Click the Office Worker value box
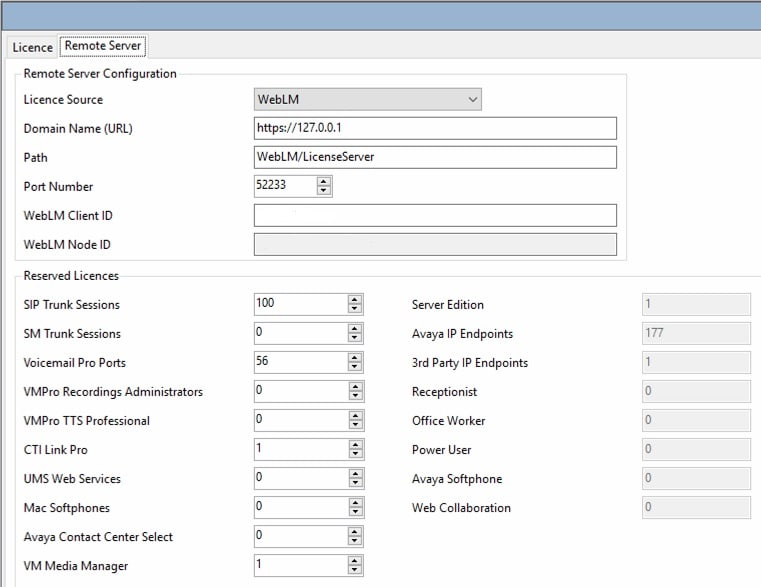 (696, 420)
